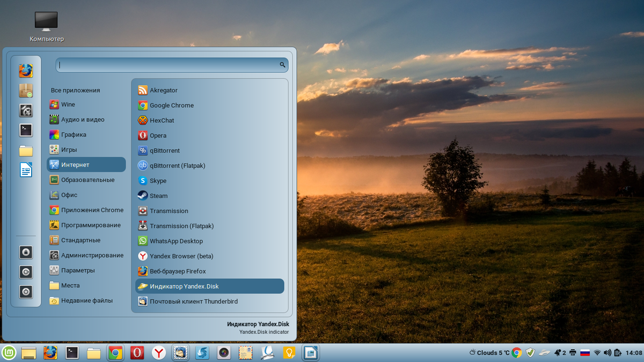Launch WhatsApp Desktop from the list
Screen dimensions: 644x362
click(x=209, y=241)
